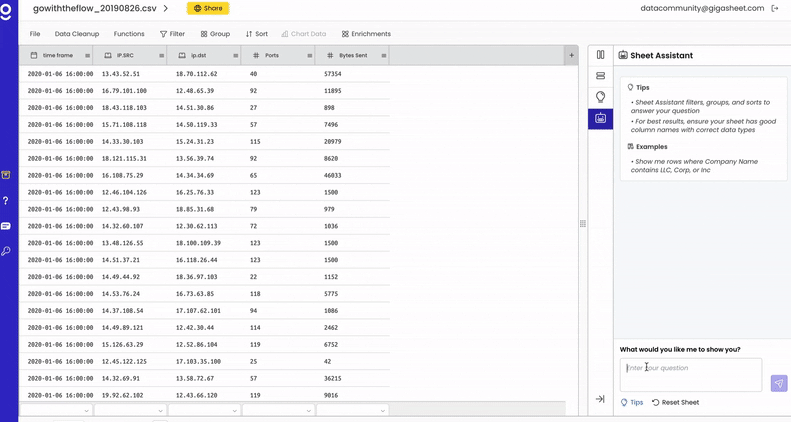Expand the breadcrumb chevron after the file name
Viewport: 791px width, 422px height.
(x=165, y=9)
